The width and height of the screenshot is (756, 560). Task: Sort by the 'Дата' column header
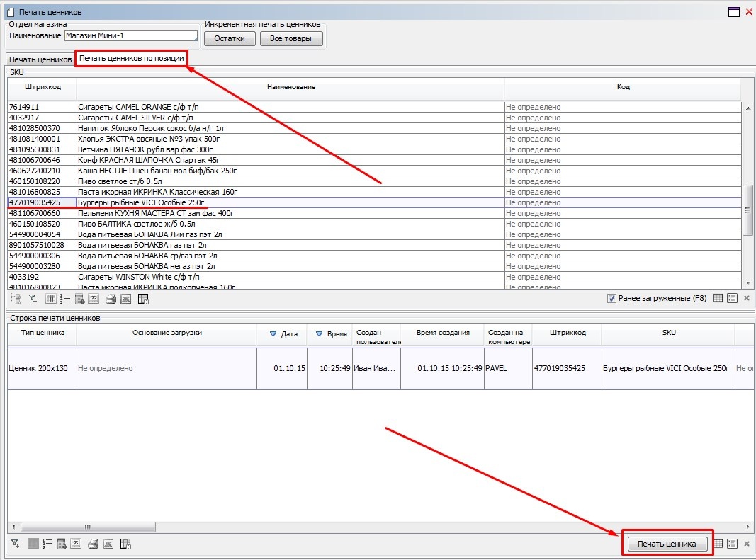click(x=283, y=333)
